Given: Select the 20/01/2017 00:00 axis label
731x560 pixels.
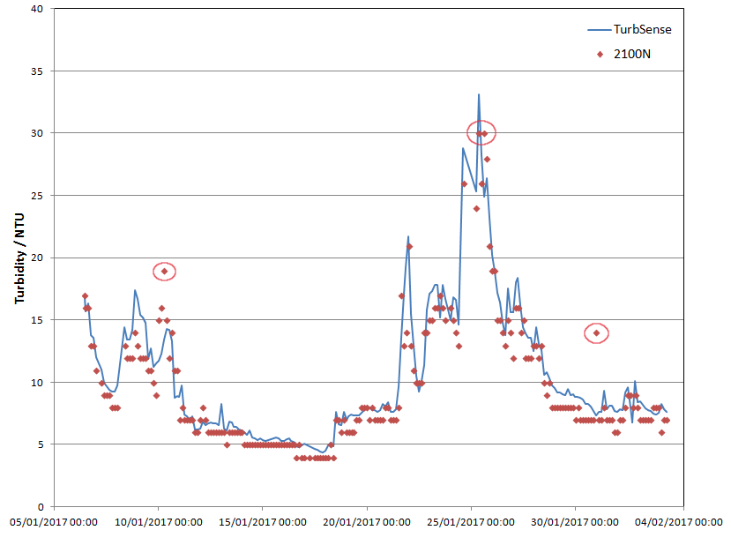Looking at the screenshot, I should (x=367, y=522).
